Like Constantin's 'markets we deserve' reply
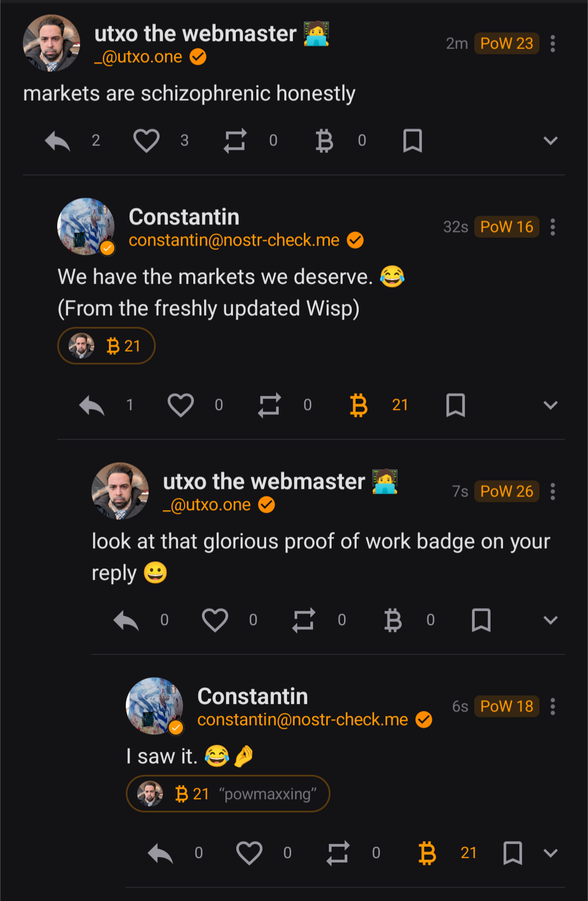The image size is (588, 901). [181, 405]
